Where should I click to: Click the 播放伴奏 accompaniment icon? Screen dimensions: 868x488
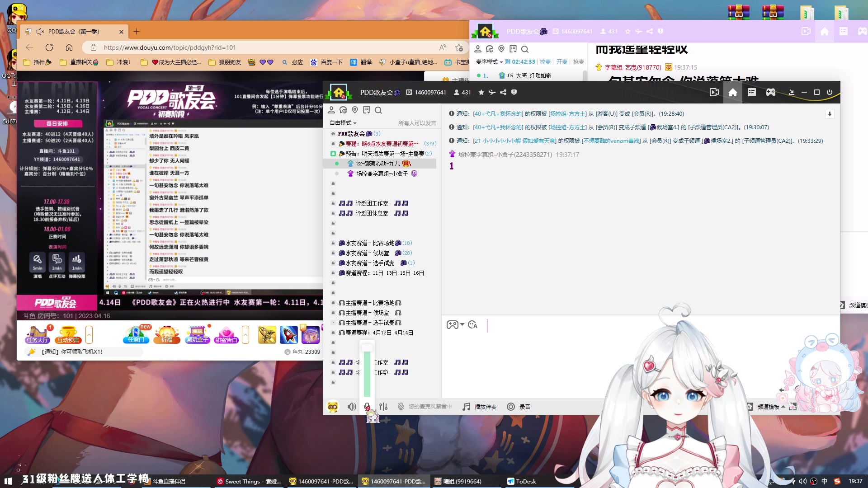tap(466, 407)
